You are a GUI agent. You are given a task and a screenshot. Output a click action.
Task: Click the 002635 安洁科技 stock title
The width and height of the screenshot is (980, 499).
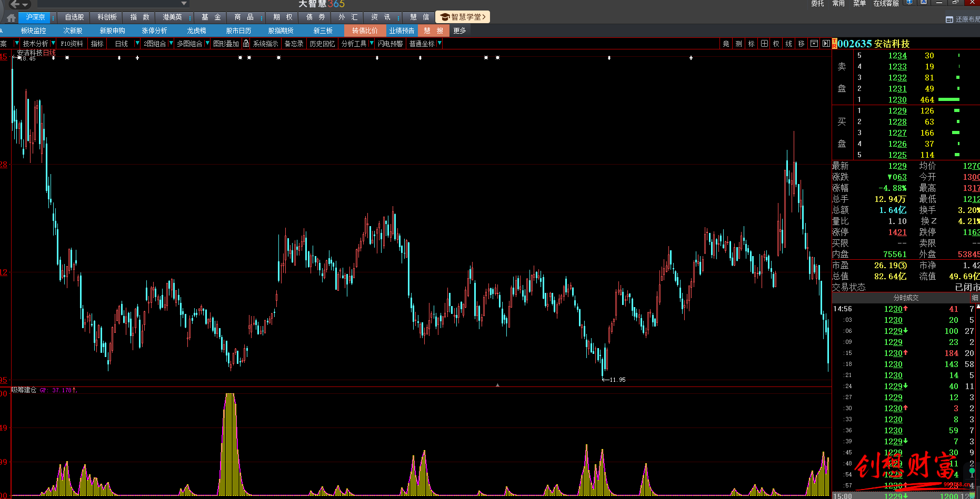[x=874, y=44]
